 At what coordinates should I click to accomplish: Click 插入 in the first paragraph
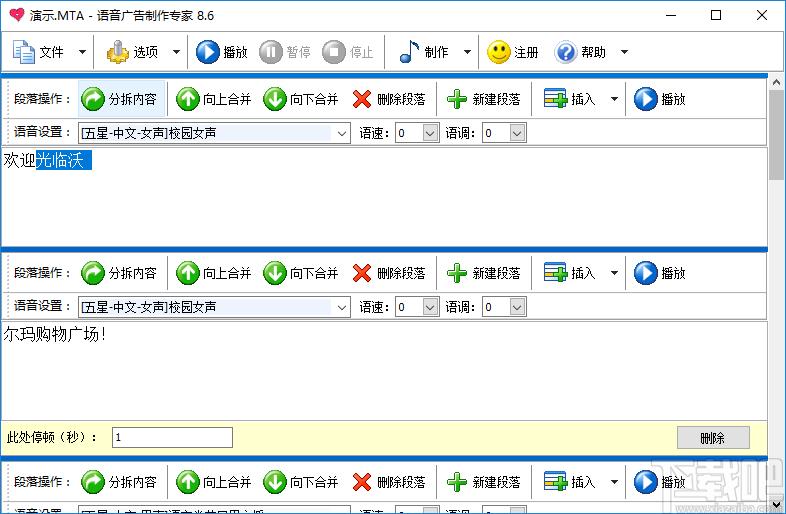pyautogui.click(x=571, y=99)
